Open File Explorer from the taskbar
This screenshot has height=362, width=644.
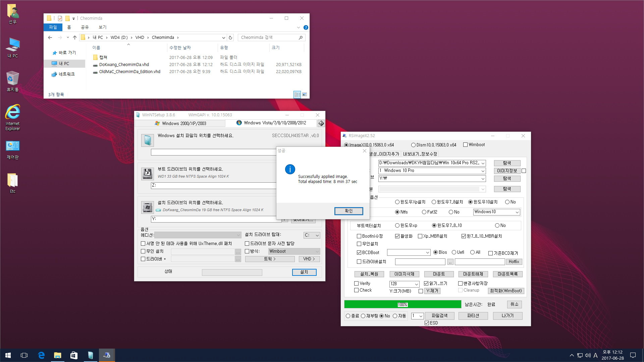point(58,355)
